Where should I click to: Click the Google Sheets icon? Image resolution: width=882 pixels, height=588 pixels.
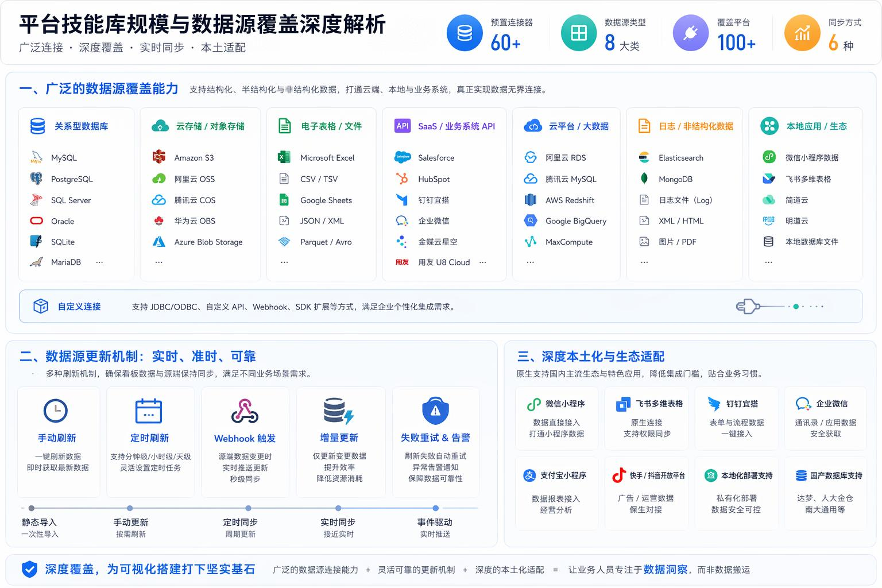pos(284,200)
